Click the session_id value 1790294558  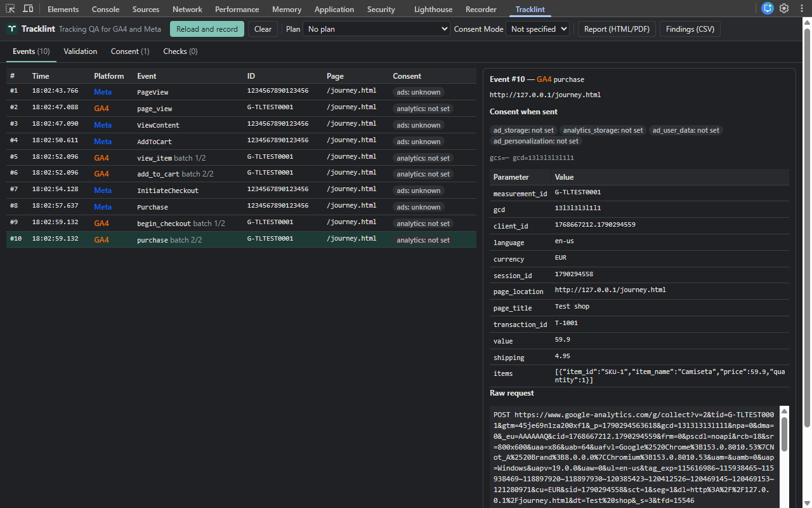[x=574, y=274]
